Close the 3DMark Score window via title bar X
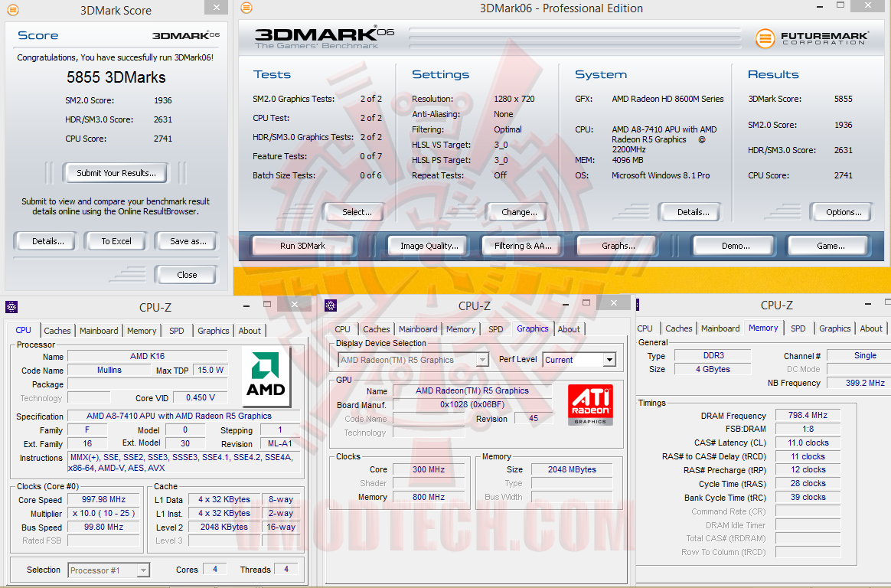The height and width of the screenshot is (588, 891). pos(216,8)
